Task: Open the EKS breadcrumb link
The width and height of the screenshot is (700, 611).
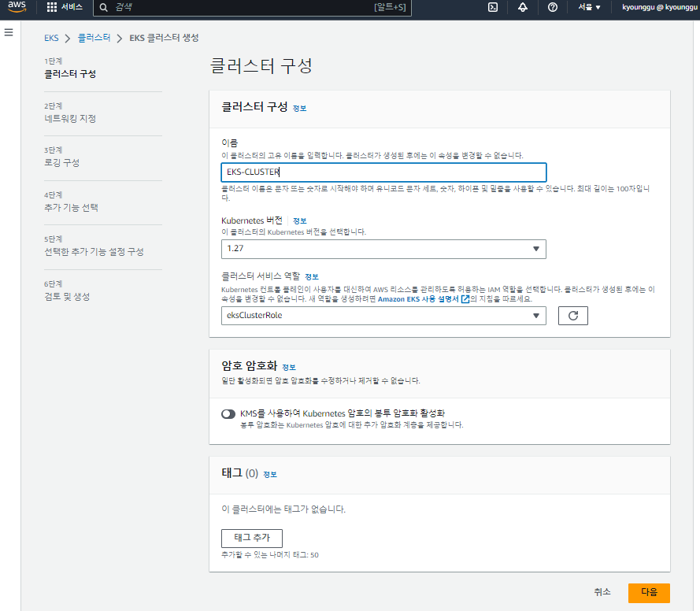Action: [51, 38]
